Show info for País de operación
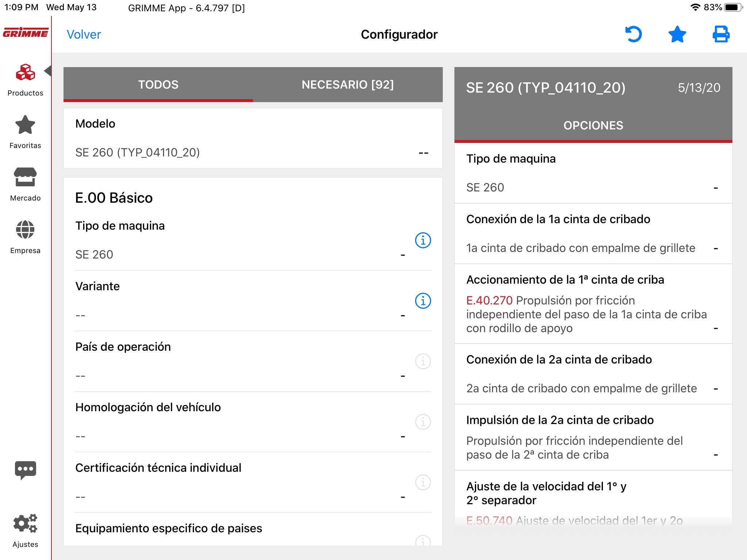This screenshot has width=747, height=560. (423, 361)
